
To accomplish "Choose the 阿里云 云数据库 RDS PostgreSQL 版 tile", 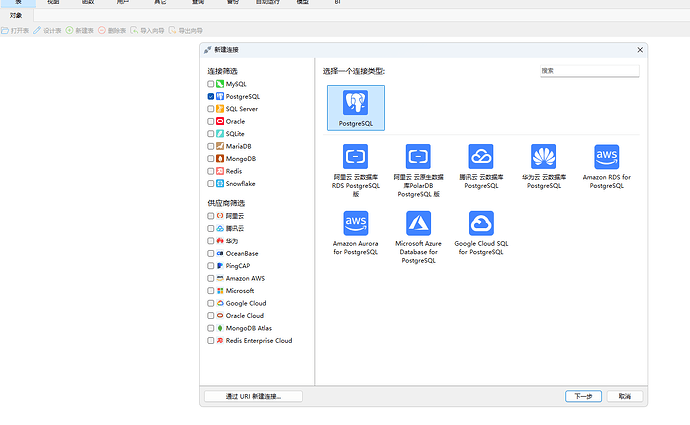I will pyautogui.click(x=356, y=170).
